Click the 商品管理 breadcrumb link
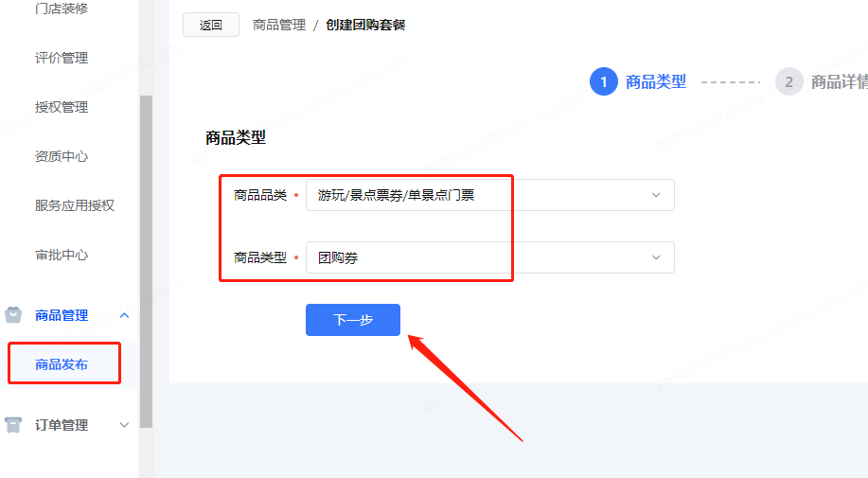868x478 pixels. [279, 26]
